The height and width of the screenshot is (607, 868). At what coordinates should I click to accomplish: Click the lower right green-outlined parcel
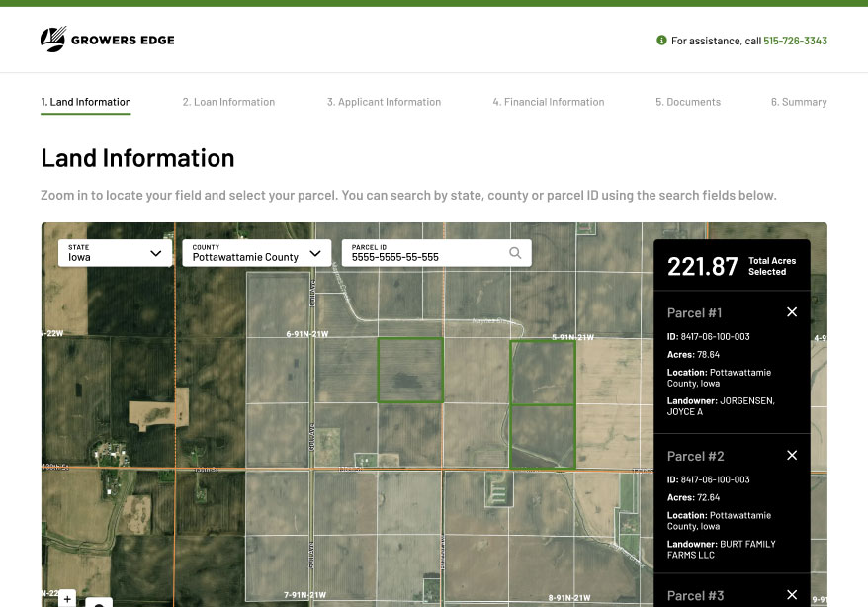point(543,435)
